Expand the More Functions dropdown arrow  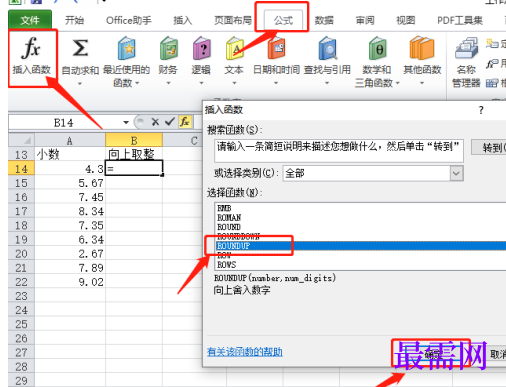click(x=422, y=83)
